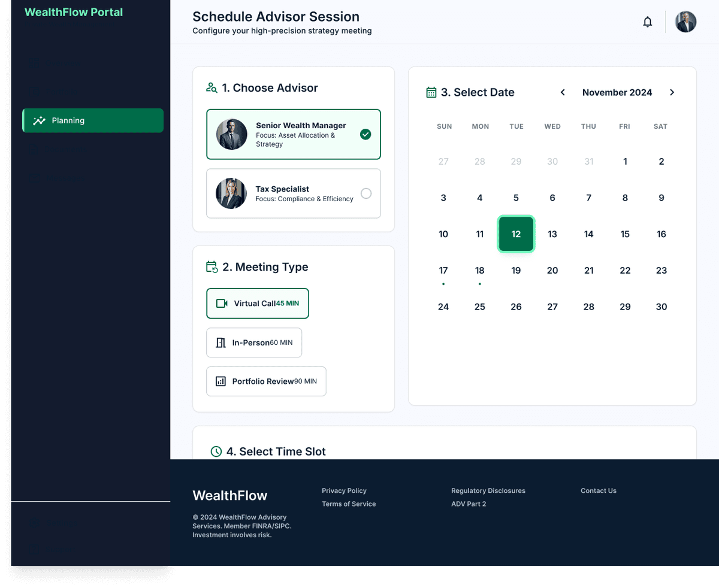
Task: Select November 24 on the calendar
Action: pyautogui.click(x=443, y=307)
